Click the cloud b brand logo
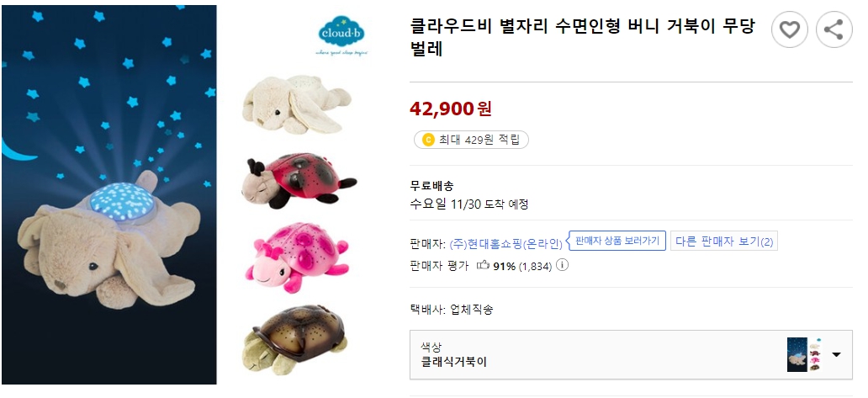868x398 pixels. (341, 34)
